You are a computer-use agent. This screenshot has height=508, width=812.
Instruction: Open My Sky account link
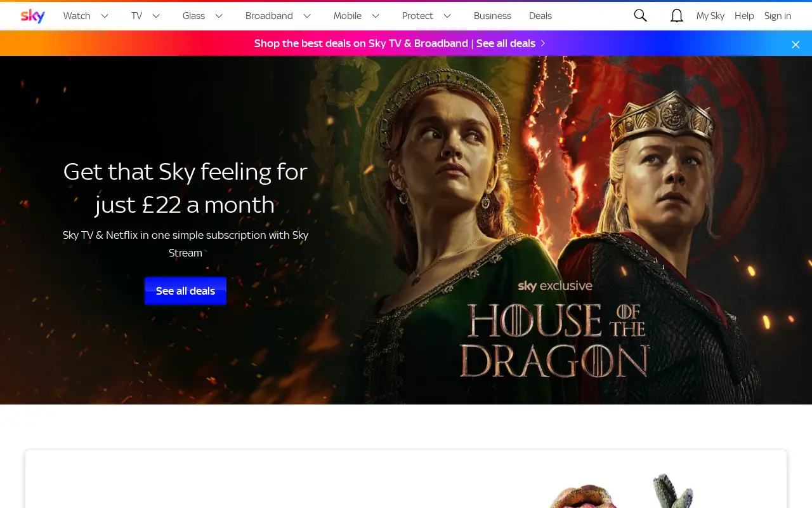pos(710,16)
